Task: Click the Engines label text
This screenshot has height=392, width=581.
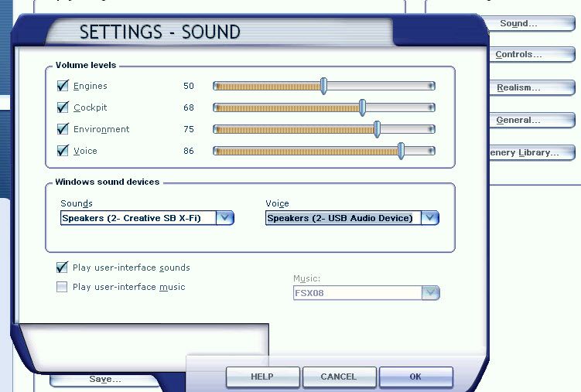Action: pyautogui.click(x=91, y=87)
